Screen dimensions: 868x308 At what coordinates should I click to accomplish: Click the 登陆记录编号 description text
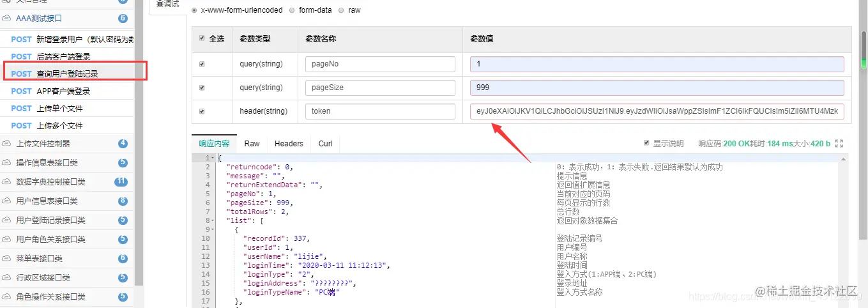point(579,238)
